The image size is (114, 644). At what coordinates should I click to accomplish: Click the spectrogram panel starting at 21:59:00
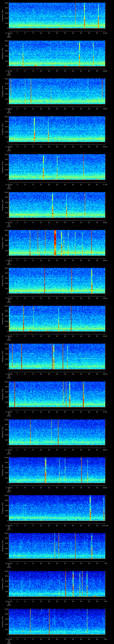(x=57, y=508)
